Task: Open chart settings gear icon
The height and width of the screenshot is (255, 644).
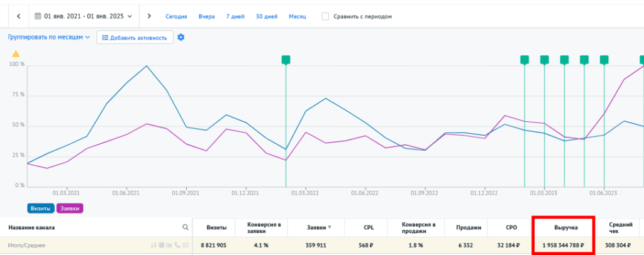Action: click(181, 38)
